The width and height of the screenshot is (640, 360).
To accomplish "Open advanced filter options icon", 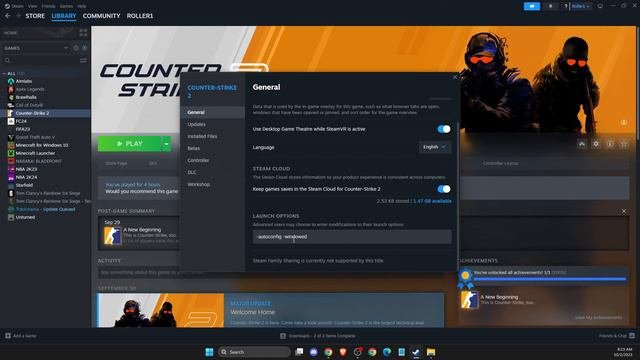I will [x=83, y=60].
